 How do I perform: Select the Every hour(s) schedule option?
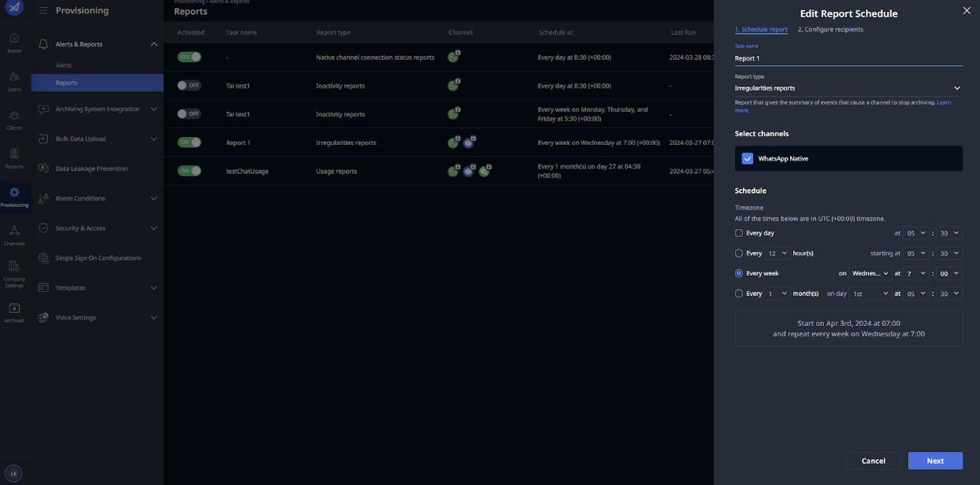coord(739,254)
